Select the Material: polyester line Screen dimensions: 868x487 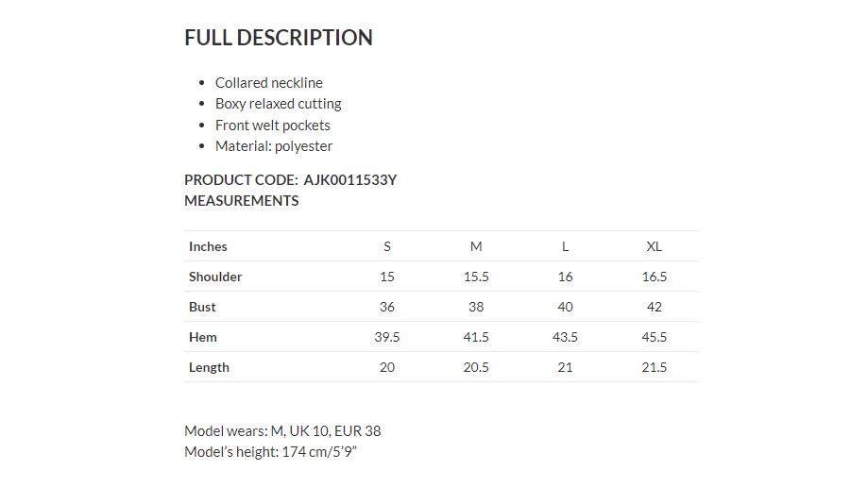(273, 146)
